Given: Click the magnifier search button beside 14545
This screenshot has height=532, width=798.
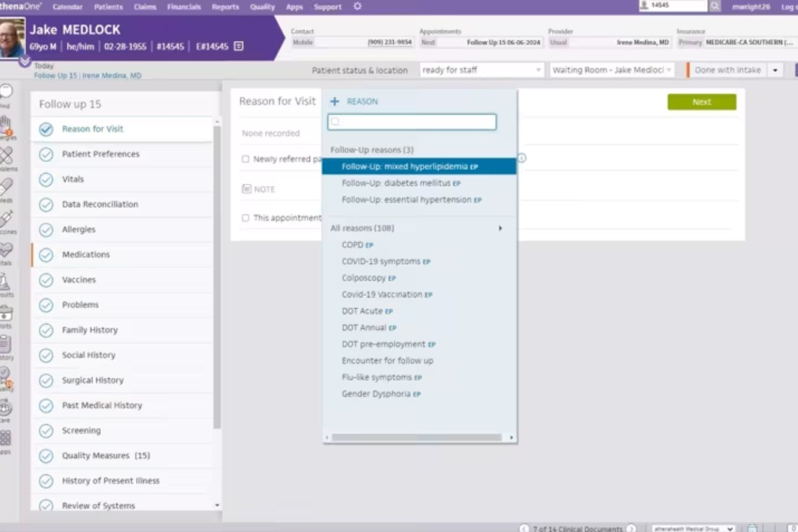Looking at the screenshot, I should pos(714,6).
